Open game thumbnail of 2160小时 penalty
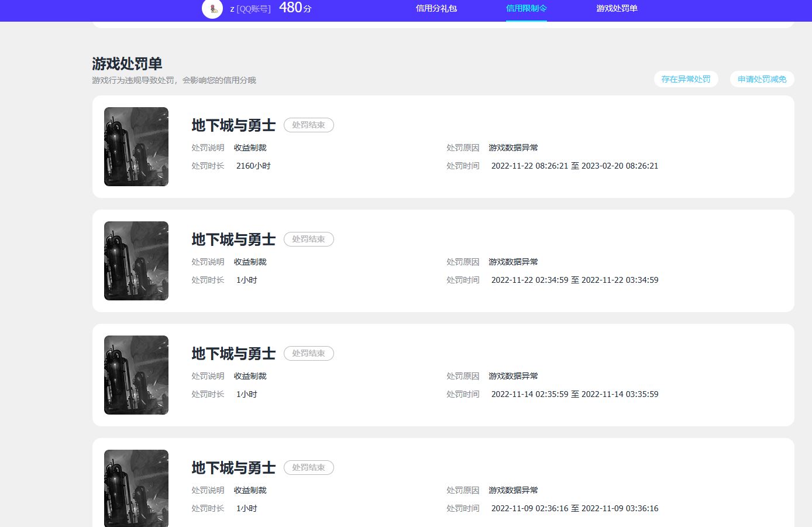812x527 pixels. click(136, 146)
